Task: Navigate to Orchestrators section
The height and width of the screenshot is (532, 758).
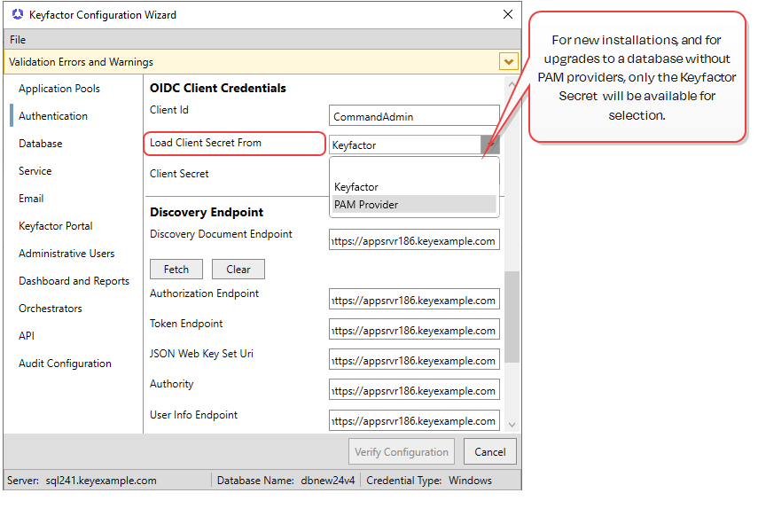Action: click(51, 309)
